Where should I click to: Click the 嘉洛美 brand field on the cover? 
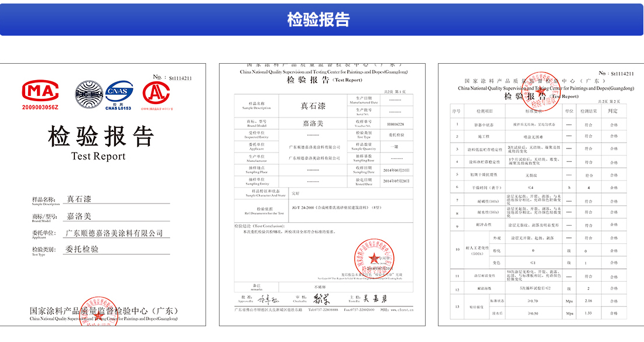(x=79, y=216)
